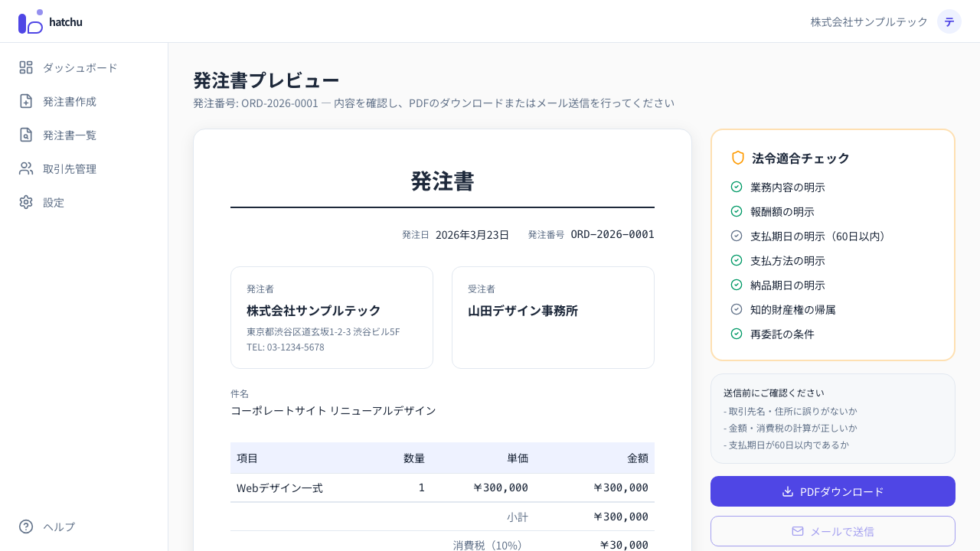Click the Webデザイン一式 line item
Image resolution: width=980 pixels, height=551 pixels.
click(x=279, y=487)
